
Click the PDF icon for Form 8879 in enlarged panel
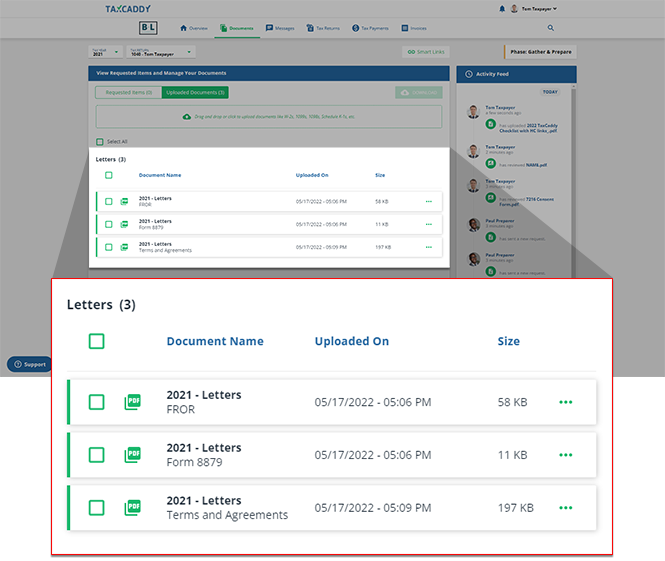[x=132, y=455]
